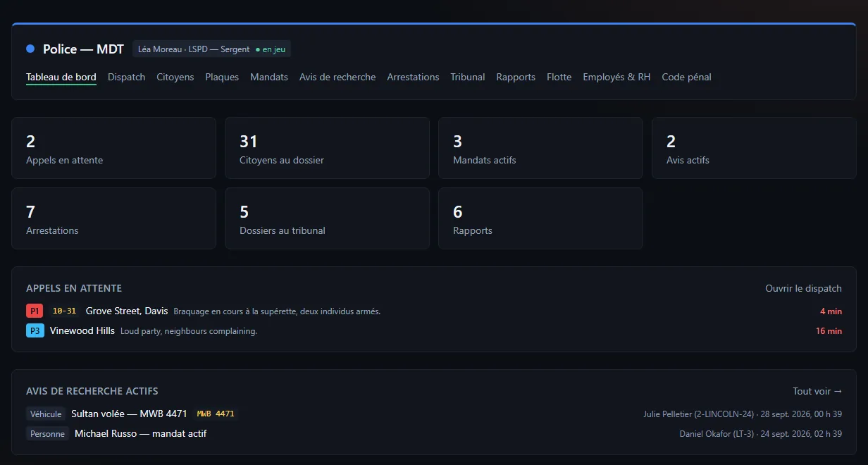Screen dimensions: 868x465
Task: Click the Ouvrir le dispatch link
Action: click(803, 288)
